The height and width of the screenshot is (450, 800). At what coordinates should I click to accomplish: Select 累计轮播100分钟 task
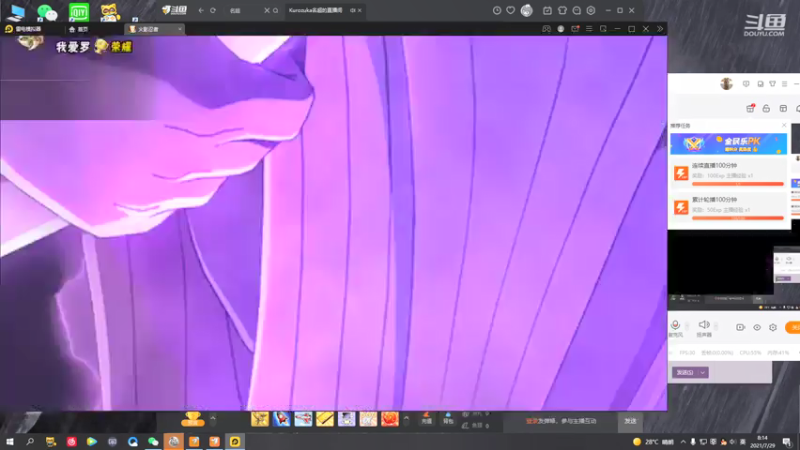click(x=728, y=207)
